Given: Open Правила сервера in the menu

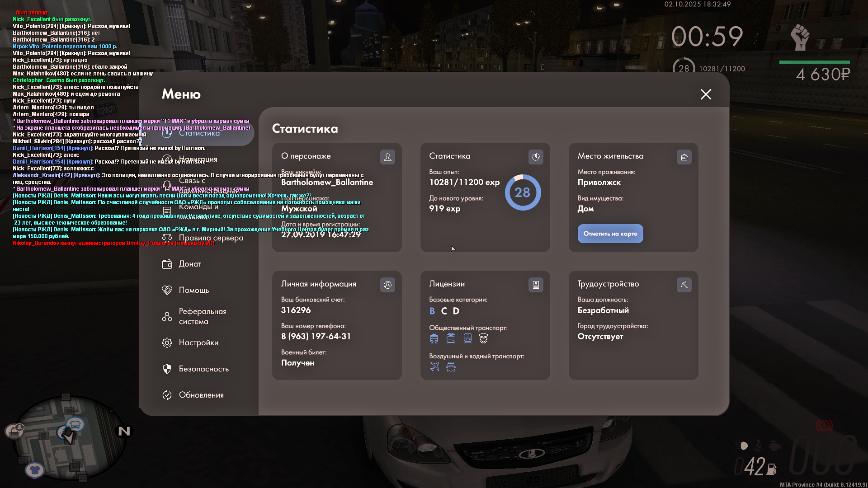Looking at the screenshot, I should pyautogui.click(x=211, y=238).
